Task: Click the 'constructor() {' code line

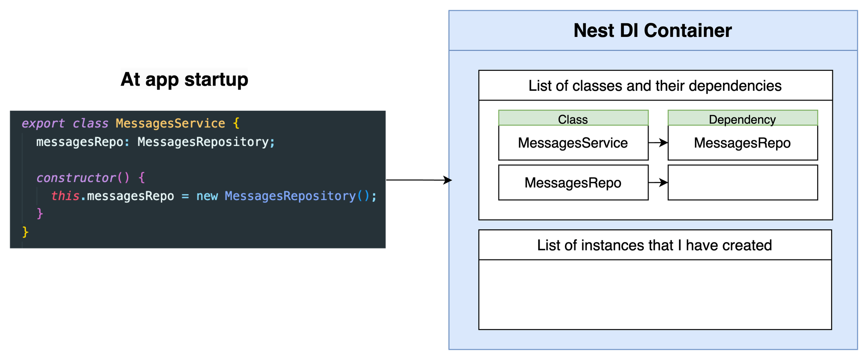Action: (x=91, y=177)
